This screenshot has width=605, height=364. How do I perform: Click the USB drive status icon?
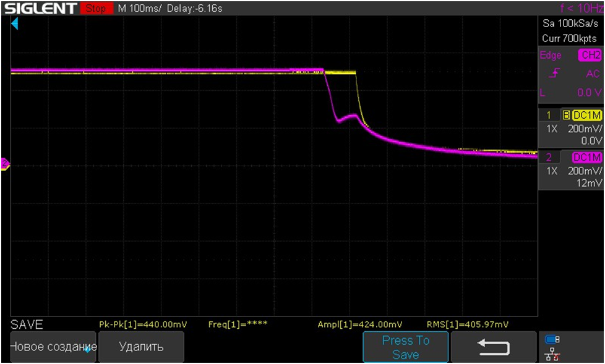(552, 340)
